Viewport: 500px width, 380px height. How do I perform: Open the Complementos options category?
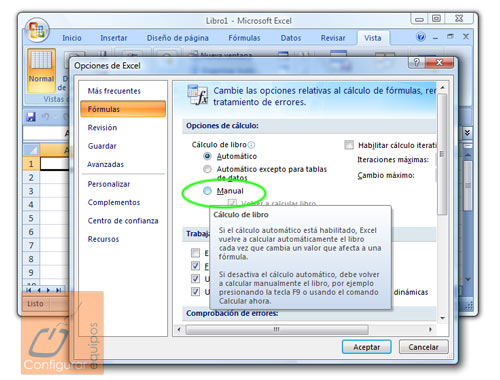coord(114,202)
